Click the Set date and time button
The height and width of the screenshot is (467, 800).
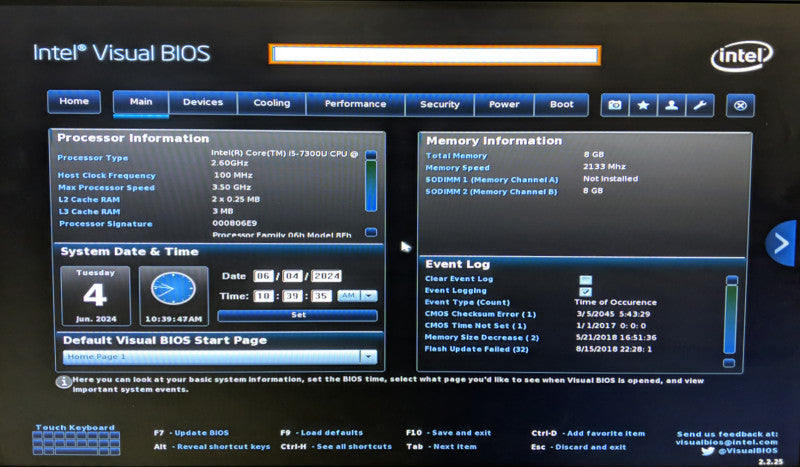(x=298, y=315)
